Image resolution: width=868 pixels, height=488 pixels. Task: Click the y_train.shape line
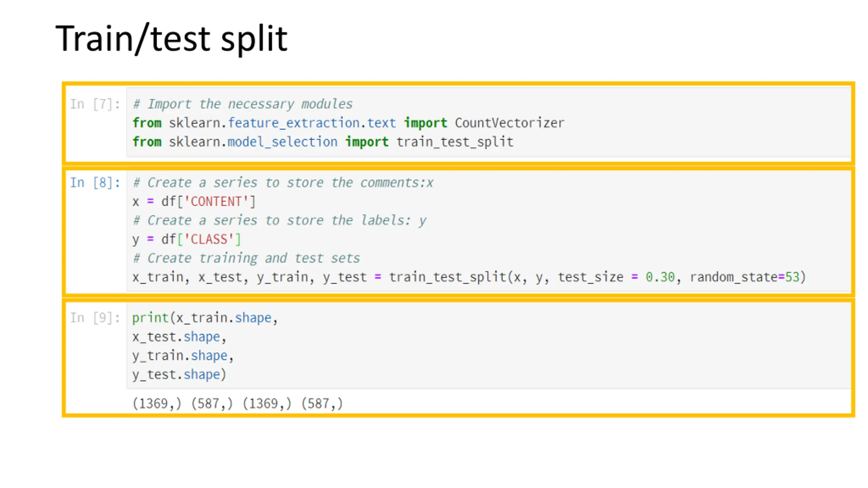point(183,356)
